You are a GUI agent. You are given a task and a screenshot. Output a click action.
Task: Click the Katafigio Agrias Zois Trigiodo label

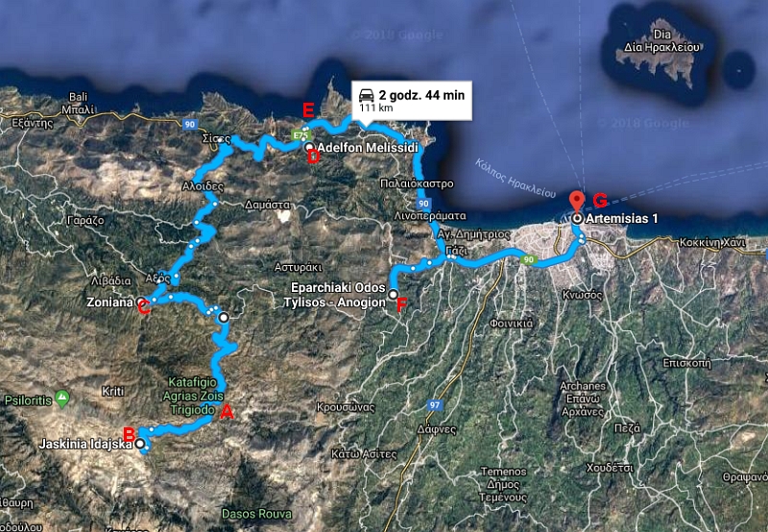tap(193, 396)
